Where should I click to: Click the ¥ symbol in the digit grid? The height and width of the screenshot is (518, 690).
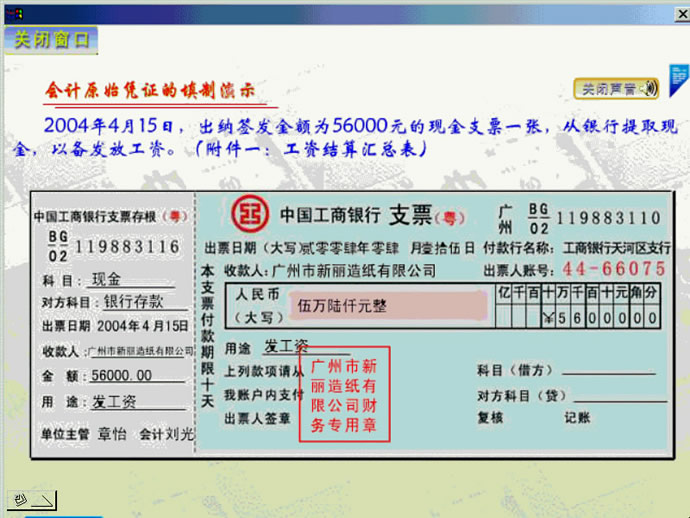(x=547, y=318)
